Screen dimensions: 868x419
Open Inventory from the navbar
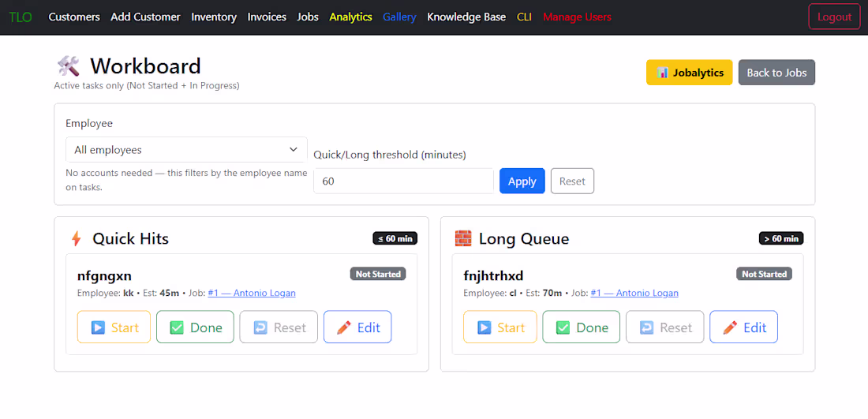[x=214, y=17]
